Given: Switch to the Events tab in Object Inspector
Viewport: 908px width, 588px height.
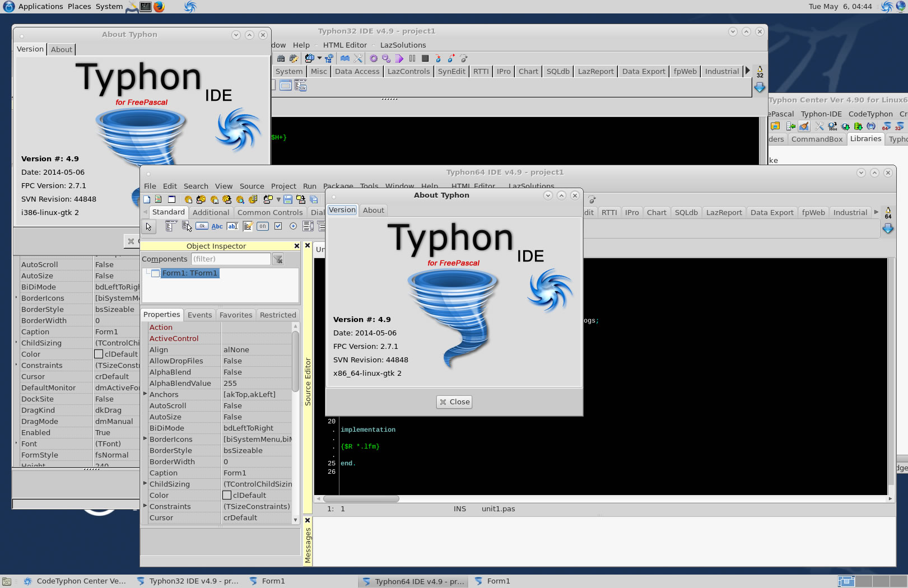Looking at the screenshot, I should (x=199, y=315).
